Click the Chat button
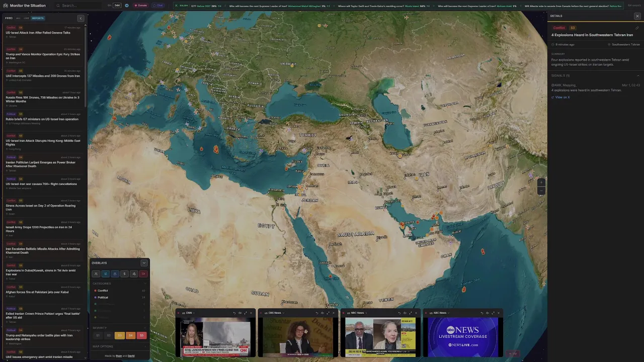Image resolution: width=644 pixels, height=362 pixels. (x=158, y=6)
